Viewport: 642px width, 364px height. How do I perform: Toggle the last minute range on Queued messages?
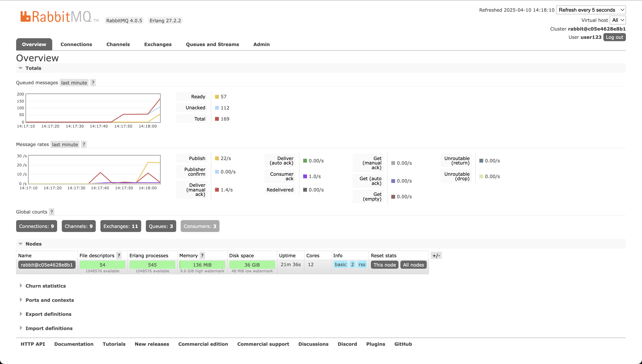pos(74,83)
